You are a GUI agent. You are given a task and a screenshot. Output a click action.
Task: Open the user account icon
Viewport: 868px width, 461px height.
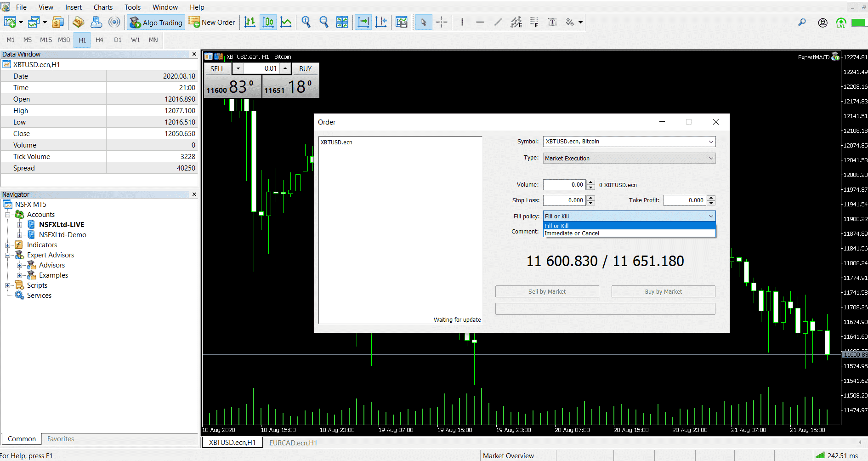823,23
